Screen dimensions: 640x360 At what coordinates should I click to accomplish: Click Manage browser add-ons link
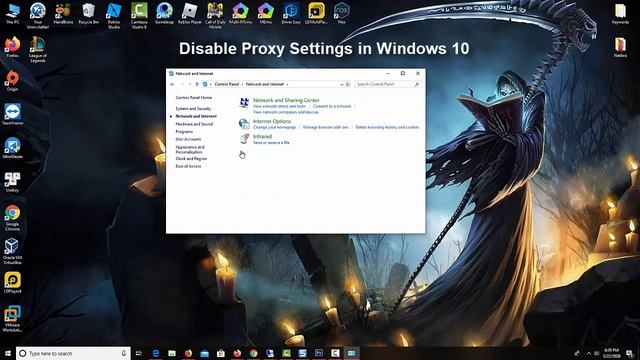point(326,127)
